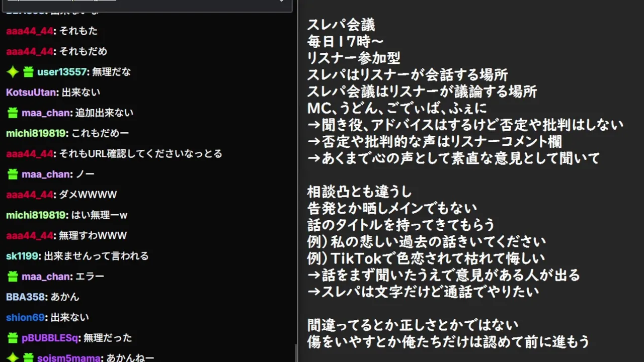Click the line 相談凸とも違うし
Screen dimensions: 644x362
[x=359, y=192]
